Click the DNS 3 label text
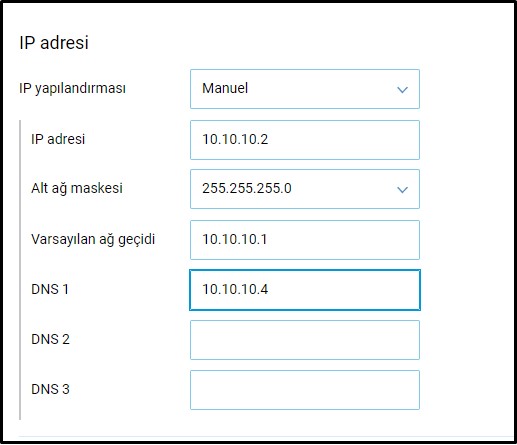 pyautogui.click(x=50, y=389)
